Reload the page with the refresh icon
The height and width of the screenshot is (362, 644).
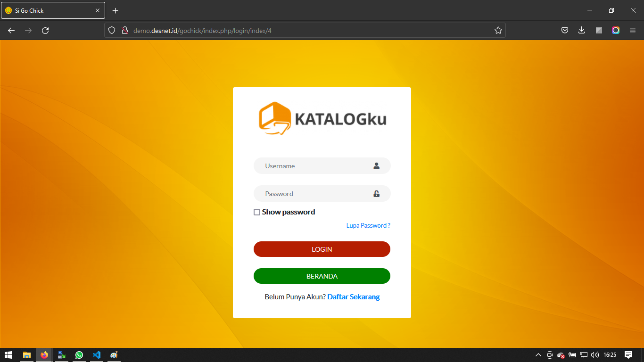click(45, 31)
